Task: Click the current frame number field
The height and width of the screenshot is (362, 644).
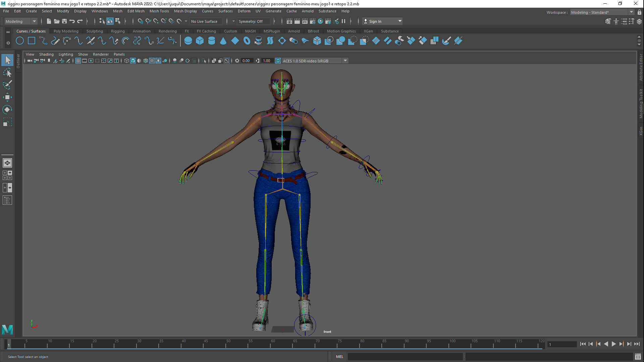Action: (x=562, y=344)
